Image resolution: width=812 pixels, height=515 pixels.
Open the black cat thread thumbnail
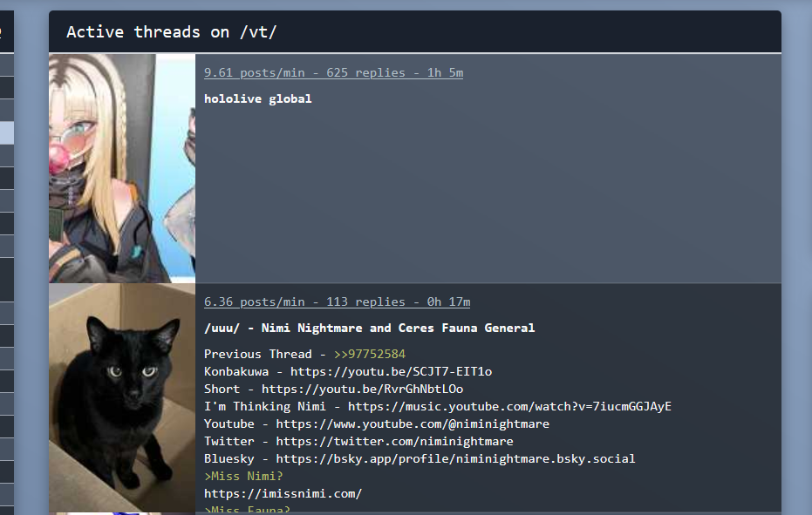[122, 398]
